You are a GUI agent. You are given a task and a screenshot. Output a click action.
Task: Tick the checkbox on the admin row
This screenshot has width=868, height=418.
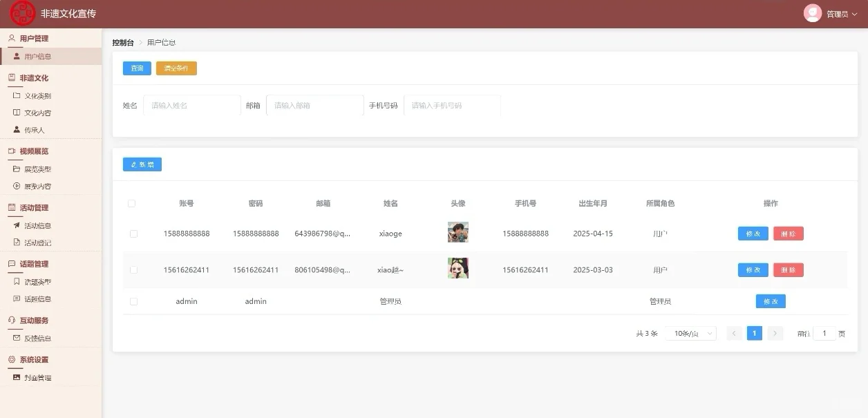point(133,301)
